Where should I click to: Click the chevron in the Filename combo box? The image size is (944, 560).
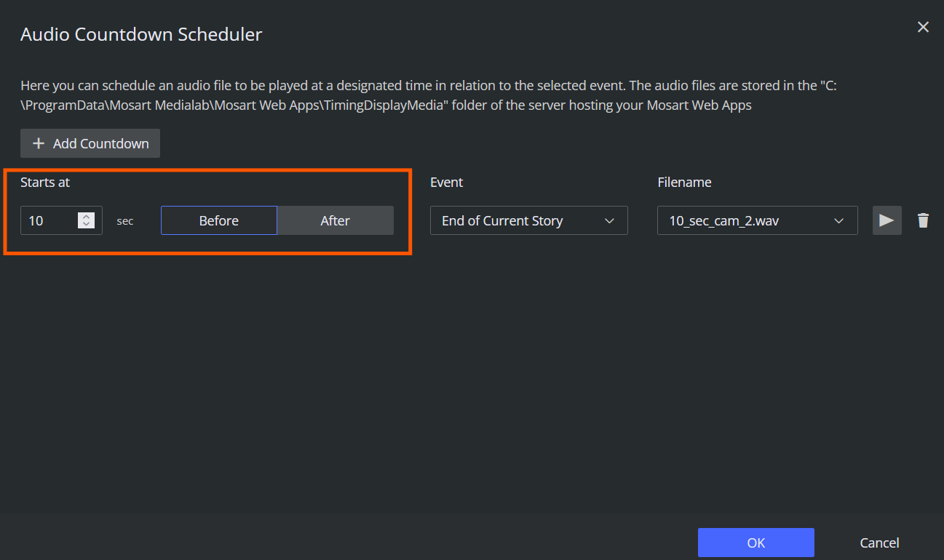[838, 220]
